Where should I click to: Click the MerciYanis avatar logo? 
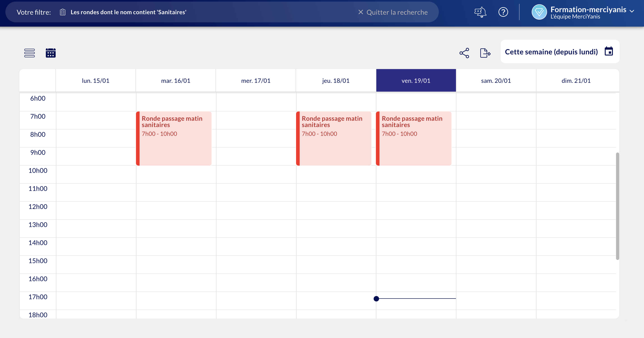pos(539,12)
